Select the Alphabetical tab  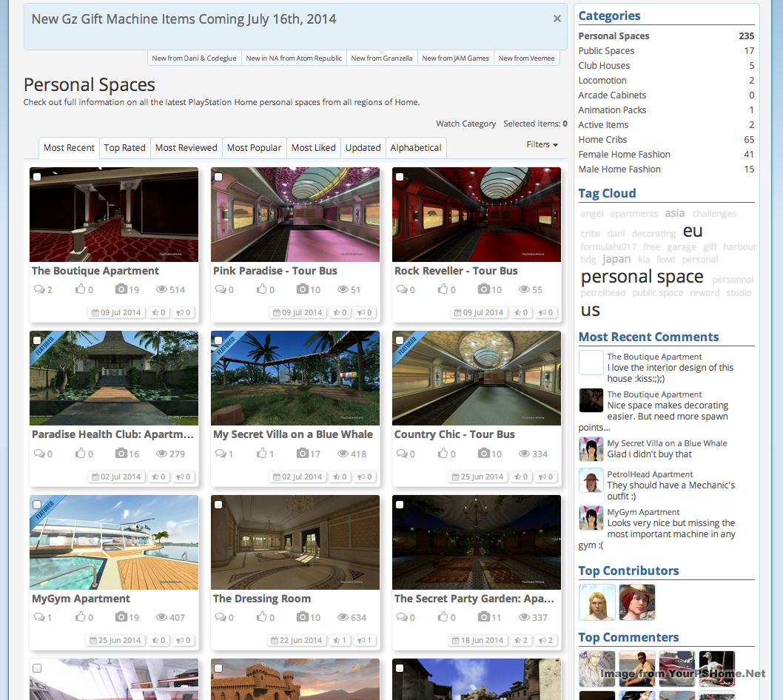pyautogui.click(x=416, y=148)
